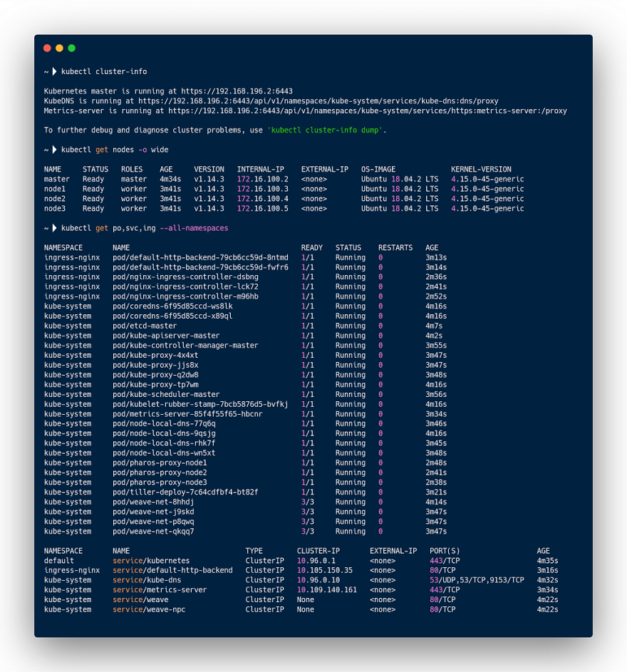Click pod/kube-proxy-q2dw8
Viewport: 627px width, 672px height.
[155, 375]
